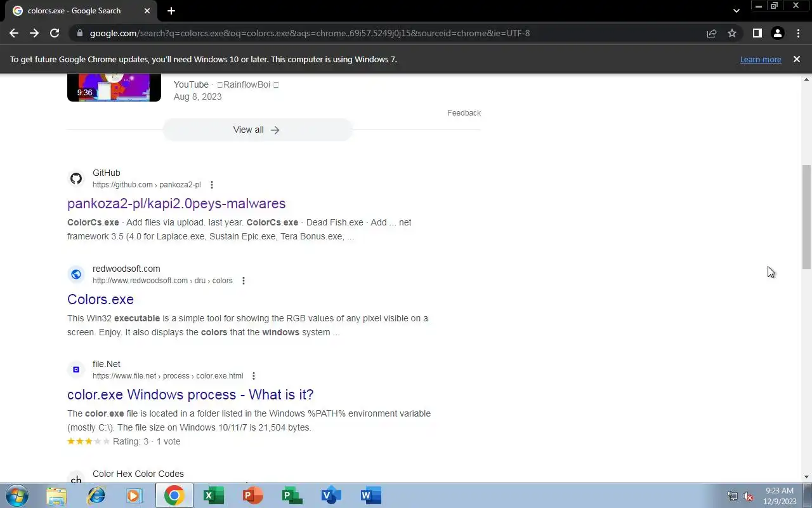Open Project from taskbar
The image size is (812, 508).
point(292,495)
